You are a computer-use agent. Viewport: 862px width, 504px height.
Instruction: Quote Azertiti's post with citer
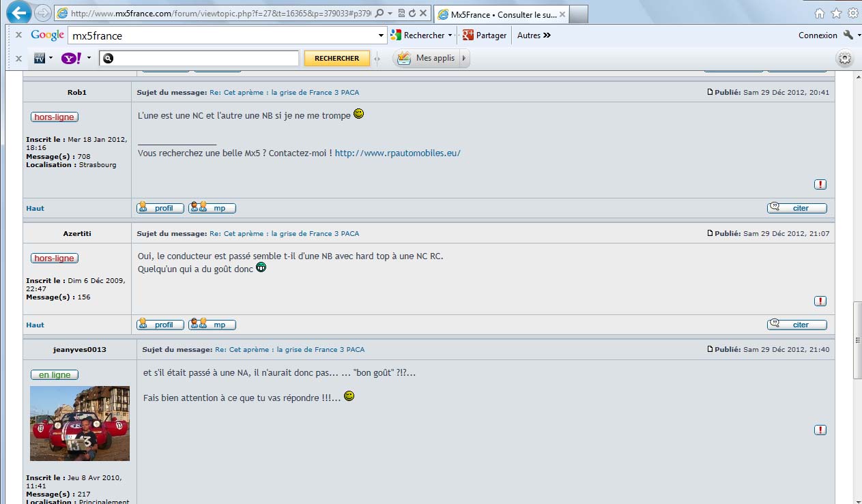(797, 325)
